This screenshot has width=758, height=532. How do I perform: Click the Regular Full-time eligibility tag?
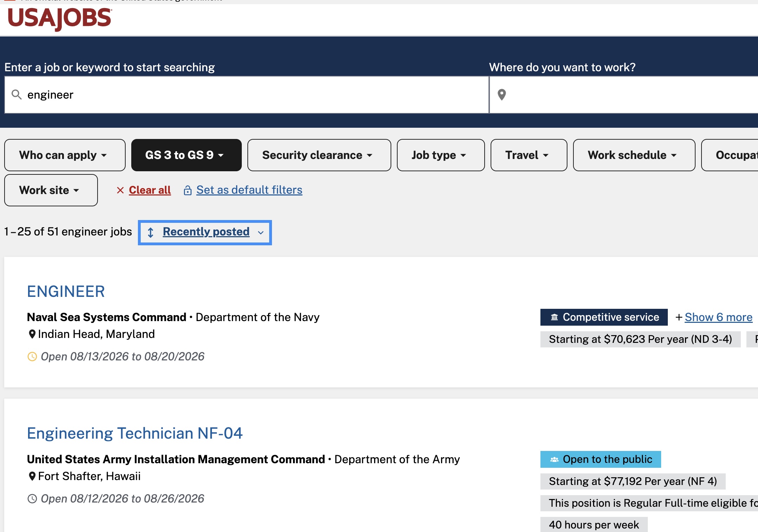click(x=649, y=503)
